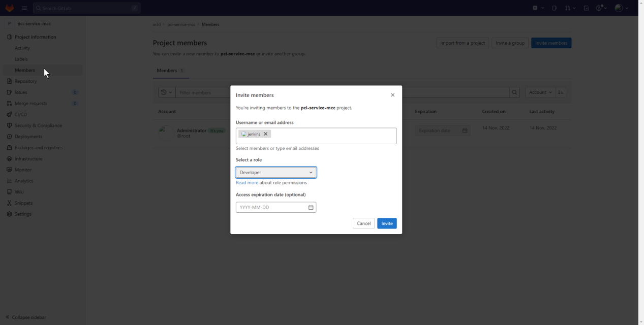This screenshot has width=644, height=325.
Task: Click the Cancel button in dialog
Action: coord(363,223)
